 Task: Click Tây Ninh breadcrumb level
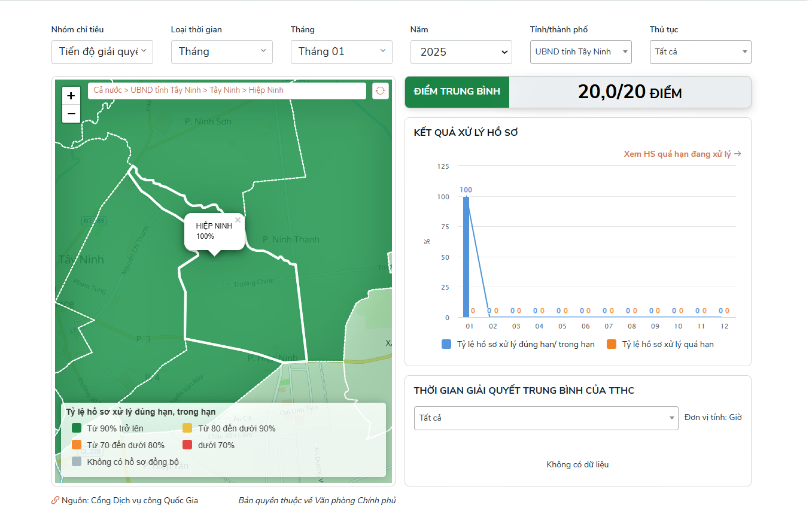pos(224,90)
